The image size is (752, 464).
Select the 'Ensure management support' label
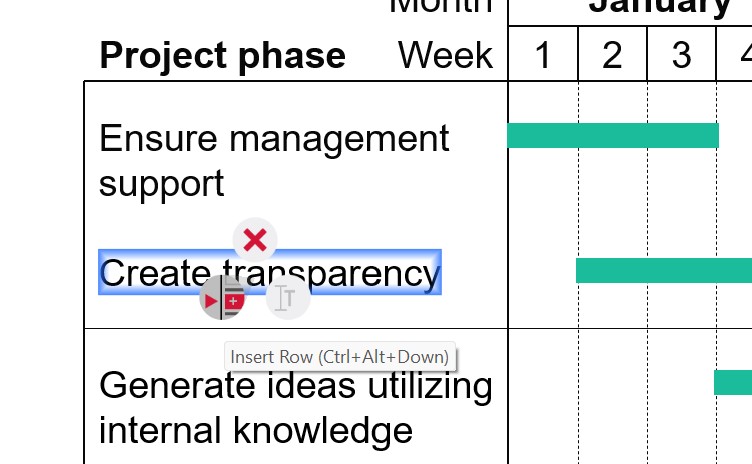[274, 160]
